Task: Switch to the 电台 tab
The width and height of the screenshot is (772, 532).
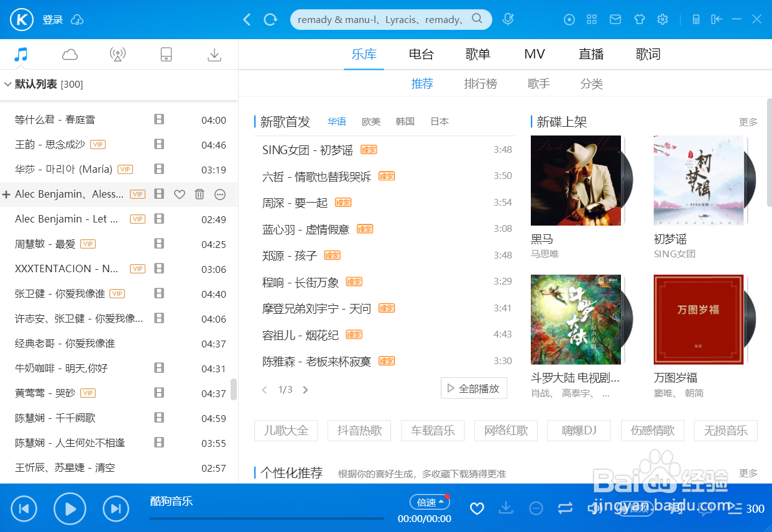Action: point(421,54)
